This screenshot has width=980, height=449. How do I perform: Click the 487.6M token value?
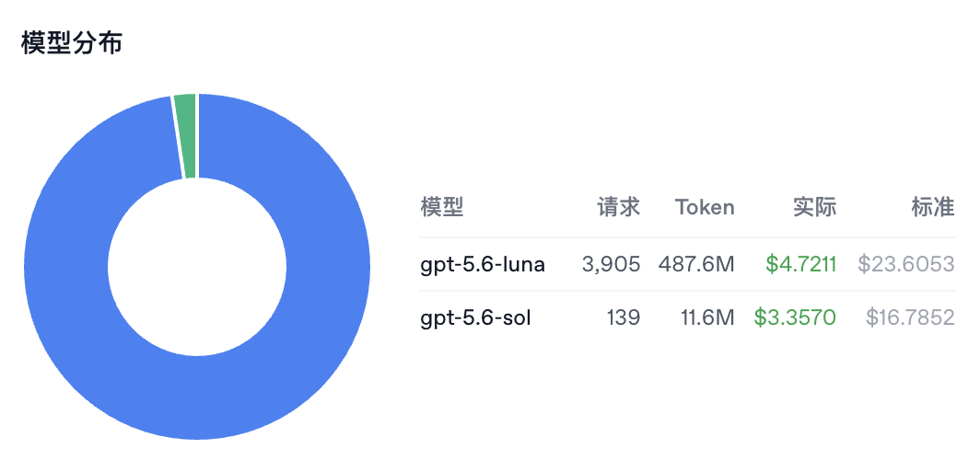pos(696,265)
